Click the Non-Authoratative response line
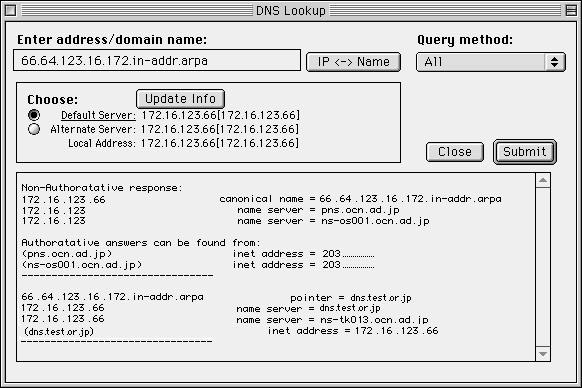Screen dimensions: 582x388 [x=102, y=188]
